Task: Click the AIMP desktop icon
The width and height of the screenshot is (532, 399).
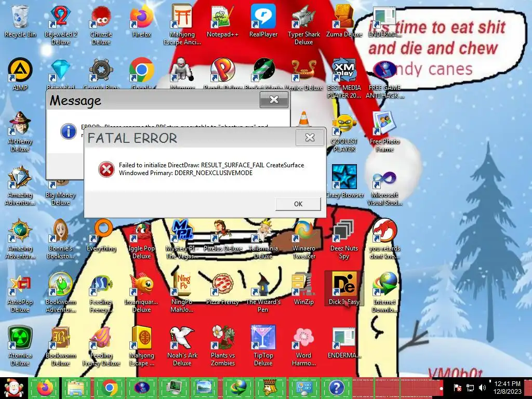Action: (x=20, y=74)
